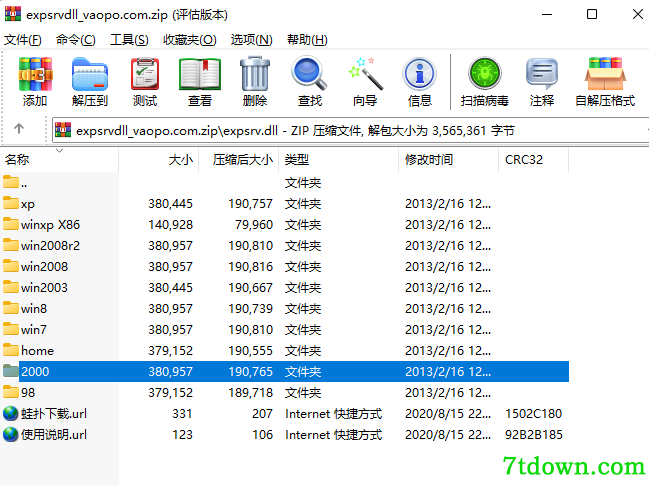Click the 蛙扑下载.url globe icon
The image size is (649, 485).
10,413
